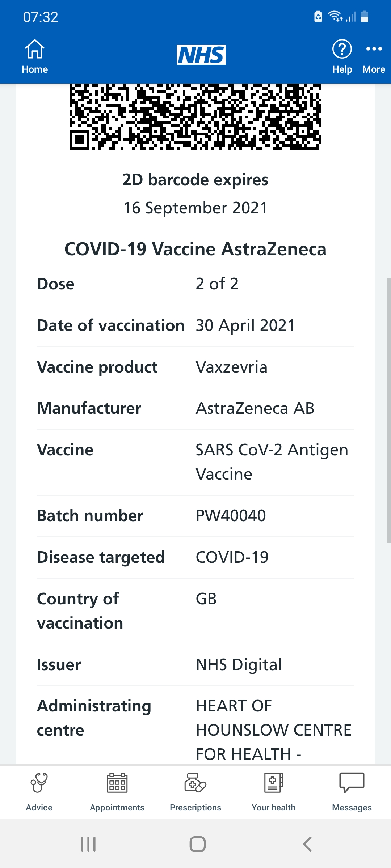Viewport: 391px width, 868px height.
Task: Tap the 2D barcode expires date text
Action: tap(195, 208)
